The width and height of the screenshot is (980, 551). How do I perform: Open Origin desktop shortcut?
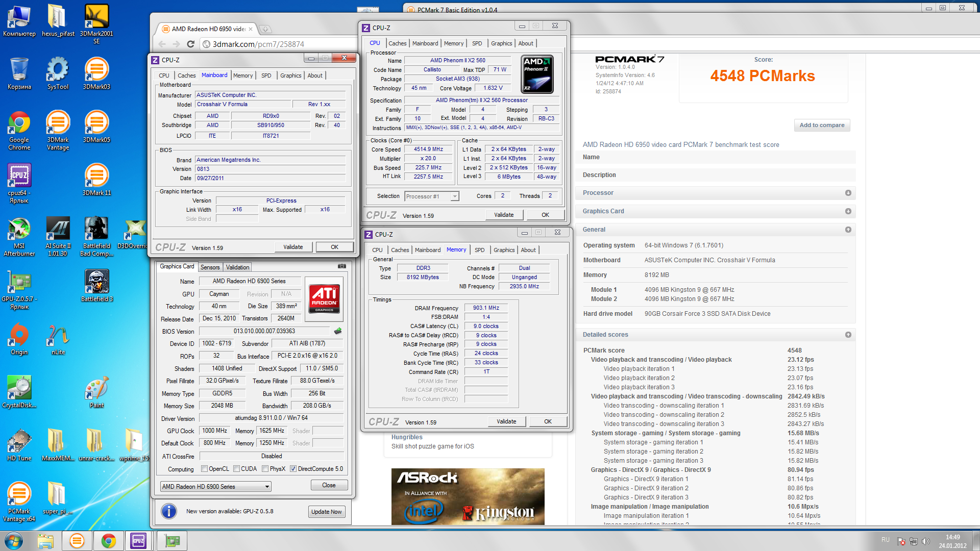[x=19, y=339]
